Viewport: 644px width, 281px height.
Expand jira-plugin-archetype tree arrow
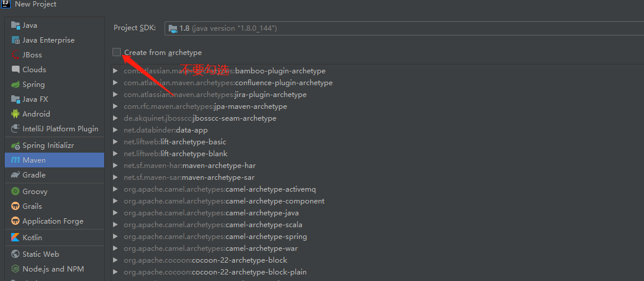pos(116,95)
